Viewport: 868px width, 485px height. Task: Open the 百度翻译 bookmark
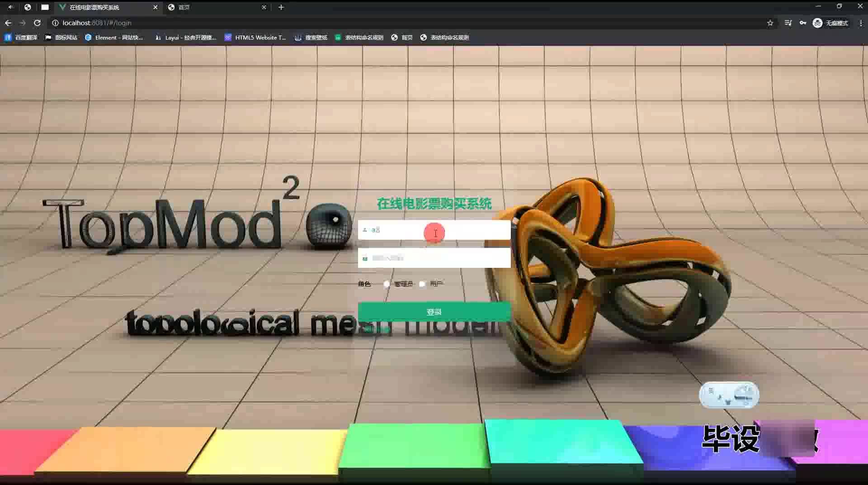(x=21, y=38)
